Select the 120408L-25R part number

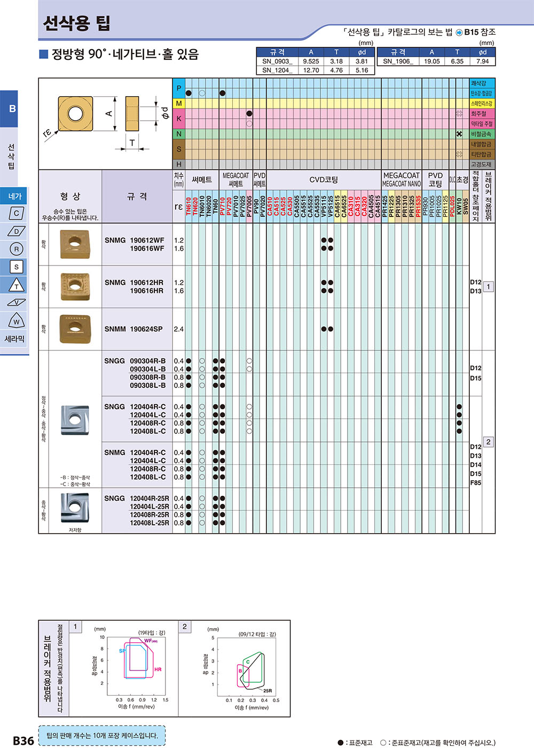pos(150,523)
